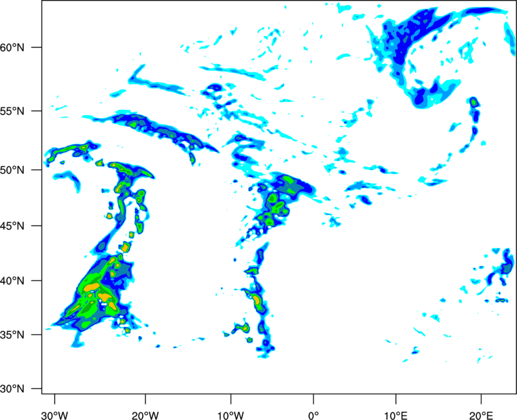Click the 30°N latitude label
Screen dimensions: 517x420
coord(12,389)
